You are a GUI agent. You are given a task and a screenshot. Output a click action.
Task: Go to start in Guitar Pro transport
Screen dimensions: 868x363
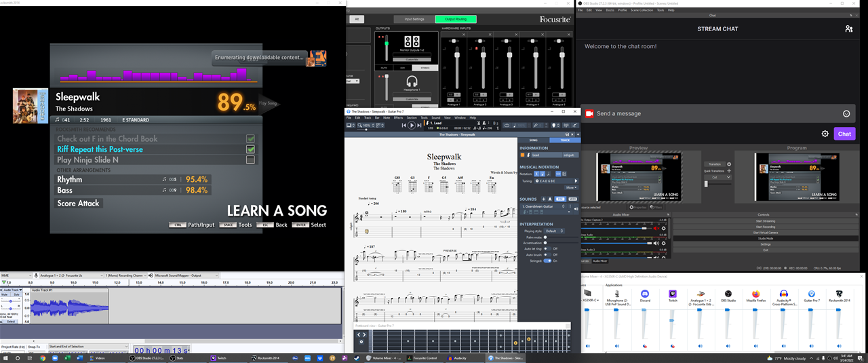404,125
